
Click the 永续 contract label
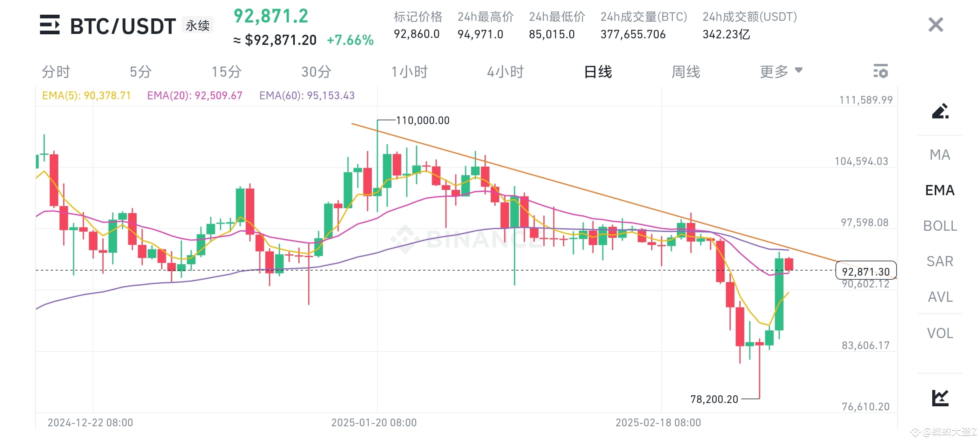pyautogui.click(x=198, y=25)
